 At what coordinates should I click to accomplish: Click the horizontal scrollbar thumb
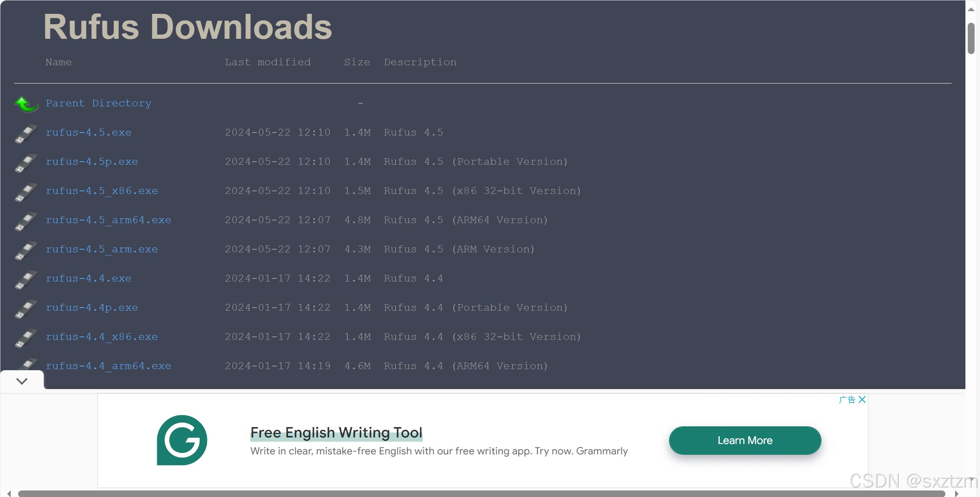(x=481, y=493)
